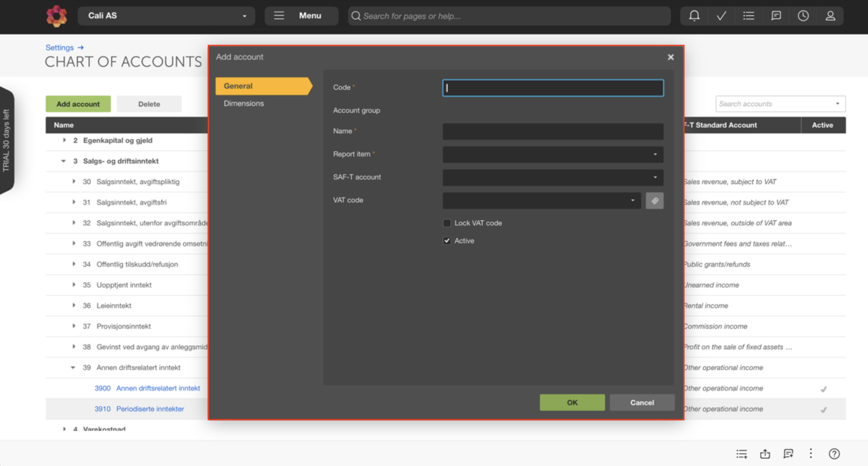
Task: Open the task list icon in top bar
Action: [748, 16]
